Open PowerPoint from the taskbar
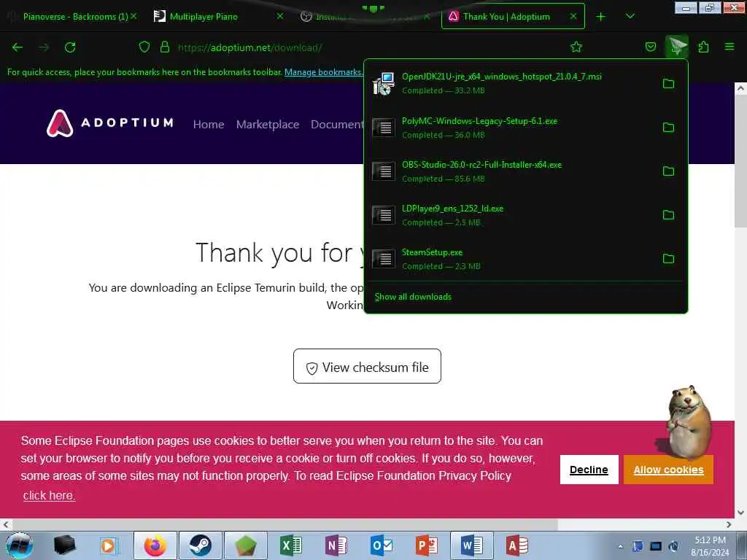 pyautogui.click(x=426, y=545)
